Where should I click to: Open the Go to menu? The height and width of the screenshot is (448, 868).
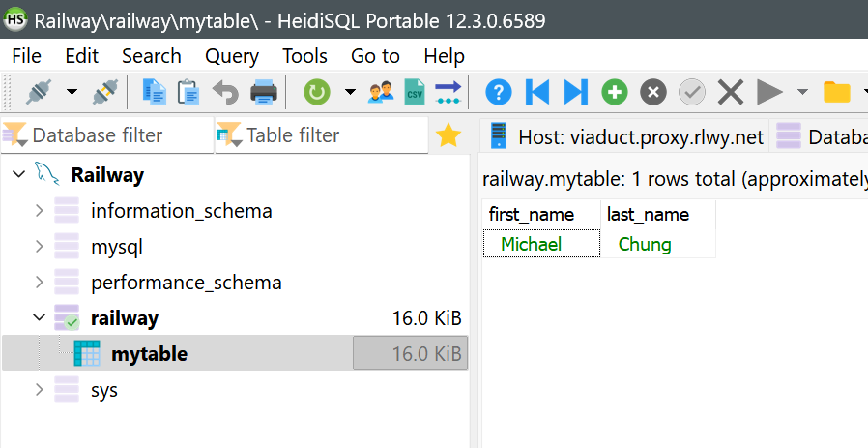click(x=375, y=56)
